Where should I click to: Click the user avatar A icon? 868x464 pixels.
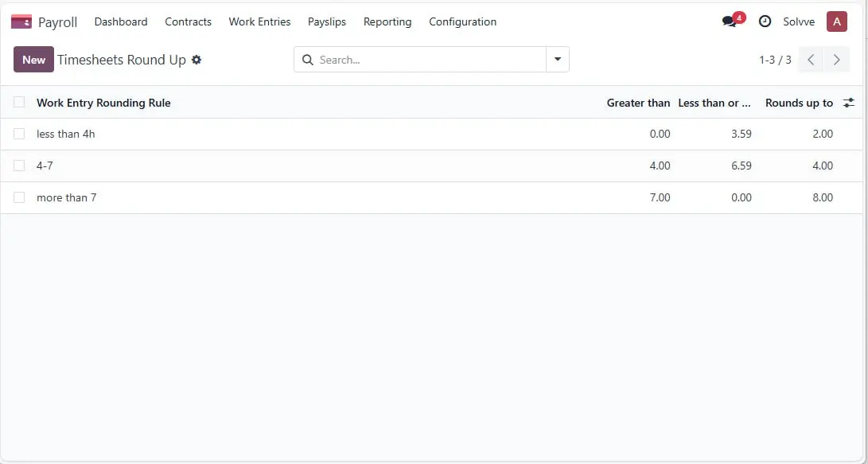[836, 21]
